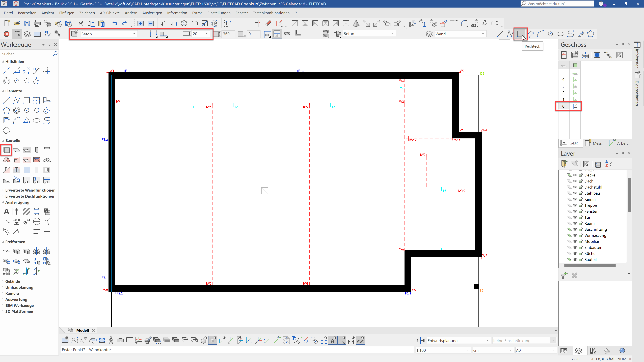Open the Infofenster side panel
The image size is (644, 362).
click(637, 55)
